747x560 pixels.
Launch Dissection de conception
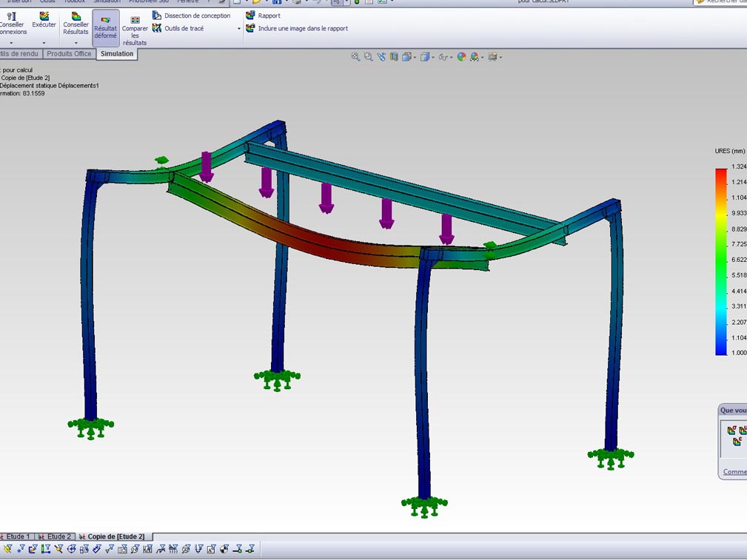click(x=191, y=16)
